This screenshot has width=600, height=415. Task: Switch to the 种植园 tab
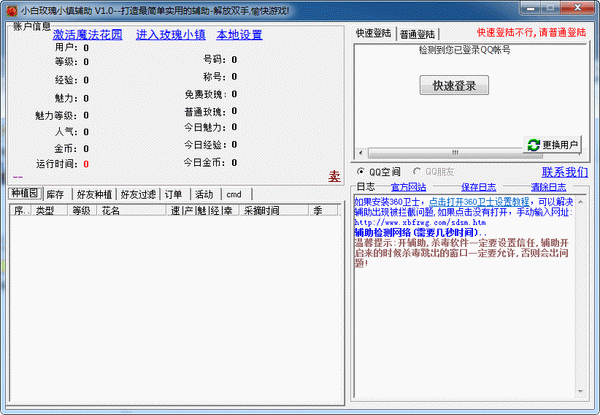tap(25, 193)
